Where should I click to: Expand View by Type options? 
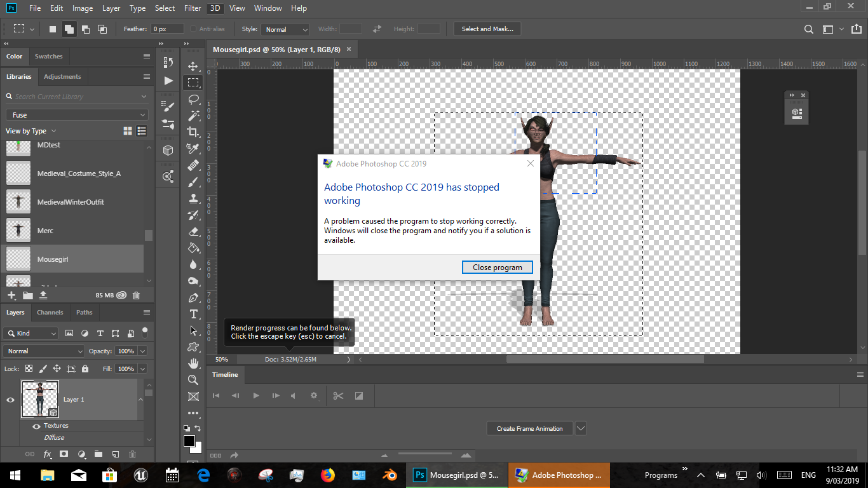tap(53, 131)
